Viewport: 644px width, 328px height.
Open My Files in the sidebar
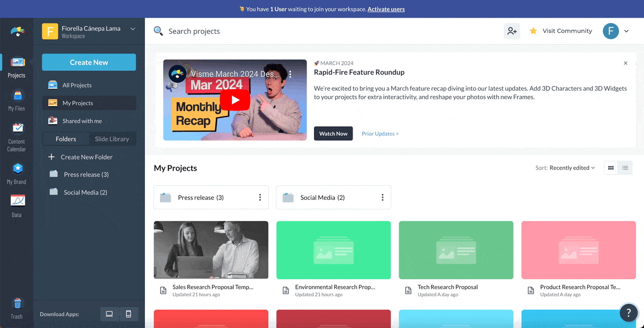(x=16, y=100)
